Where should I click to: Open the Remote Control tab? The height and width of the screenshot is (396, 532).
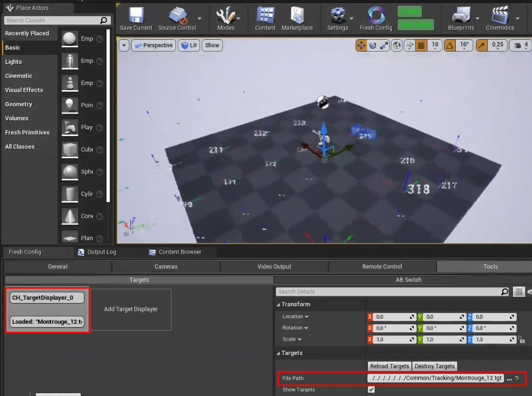pyautogui.click(x=382, y=267)
